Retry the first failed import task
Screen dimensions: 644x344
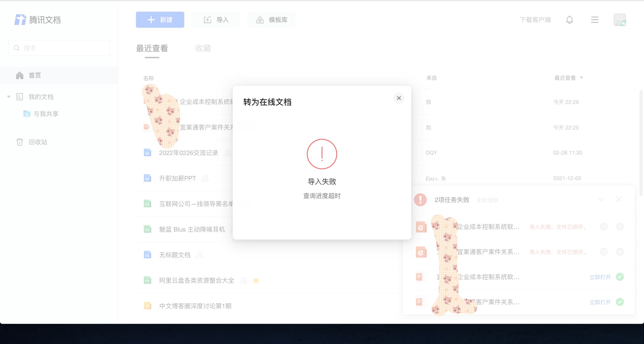[x=603, y=227]
